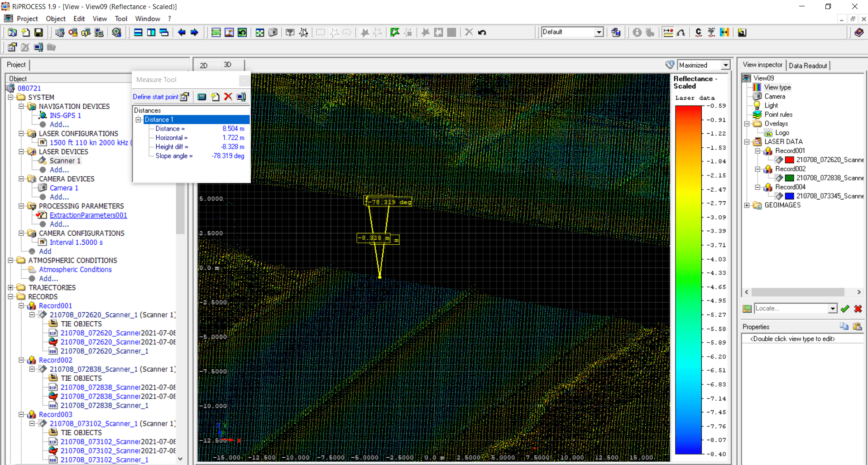Image resolution: width=868 pixels, height=465 pixels.
Task: Expand the TRAJECTORIES tree node
Action: tap(10, 287)
